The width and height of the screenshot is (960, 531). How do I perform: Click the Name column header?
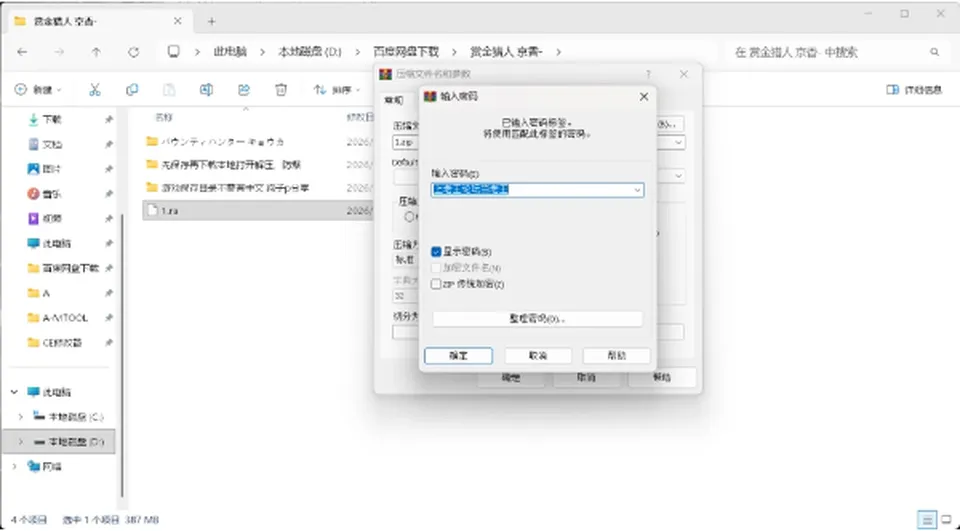pos(163,117)
